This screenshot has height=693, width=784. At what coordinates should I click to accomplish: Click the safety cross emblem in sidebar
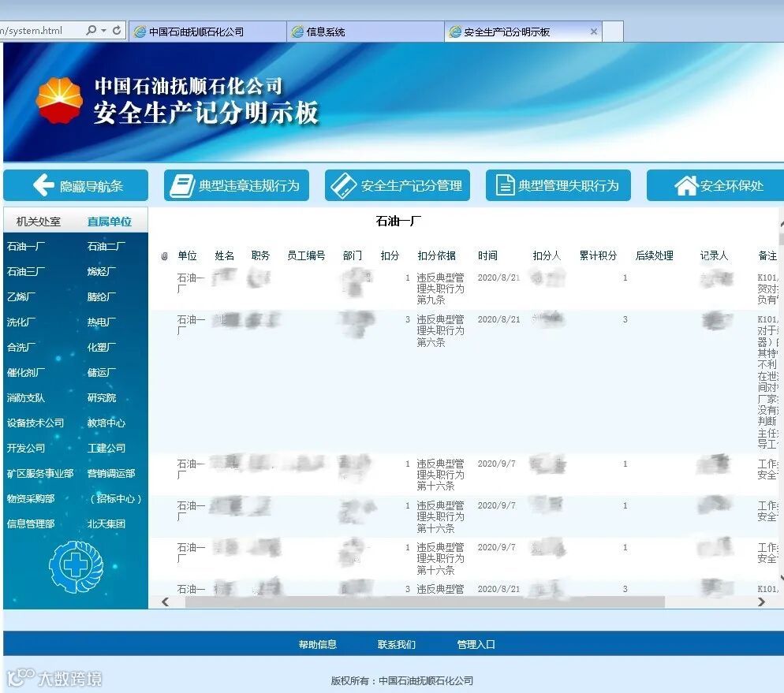coord(76,567)
